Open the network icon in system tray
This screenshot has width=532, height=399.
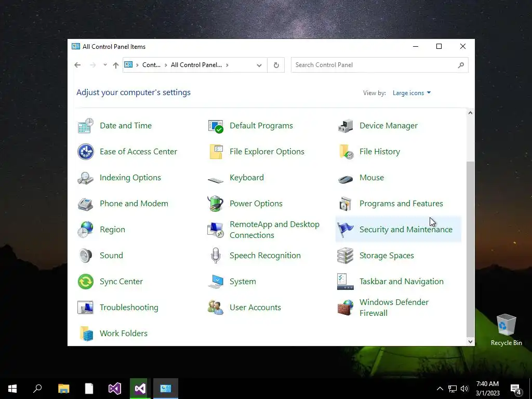tap(453, 389)
